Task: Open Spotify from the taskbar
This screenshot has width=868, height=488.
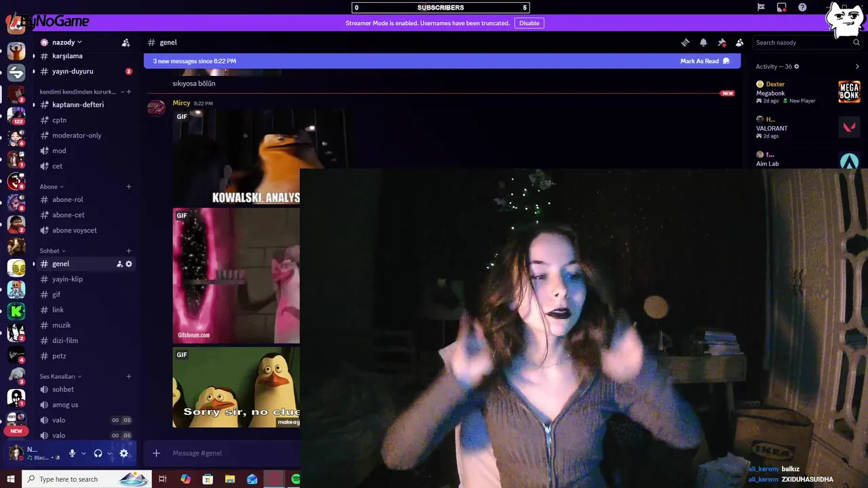Action: 295,479
